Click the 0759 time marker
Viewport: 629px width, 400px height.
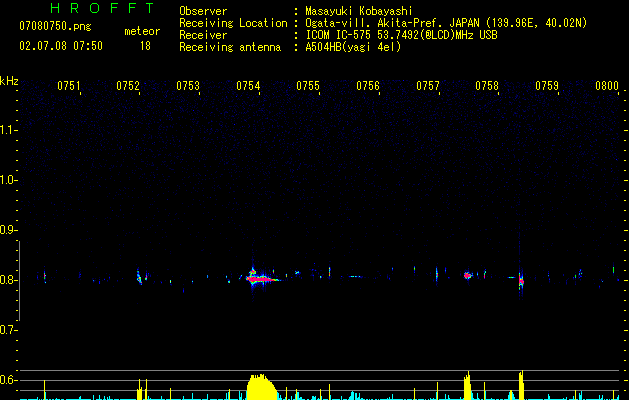[547, 86]
